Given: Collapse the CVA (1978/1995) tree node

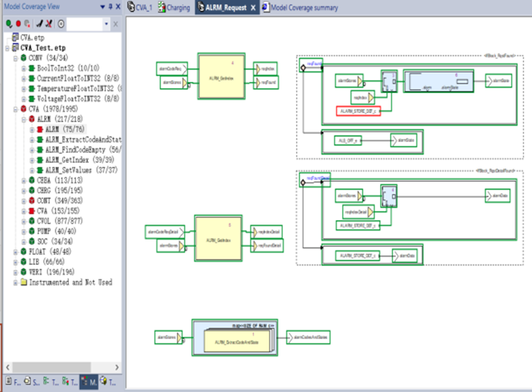Looking at the screenshot, I should coord(15,109).
